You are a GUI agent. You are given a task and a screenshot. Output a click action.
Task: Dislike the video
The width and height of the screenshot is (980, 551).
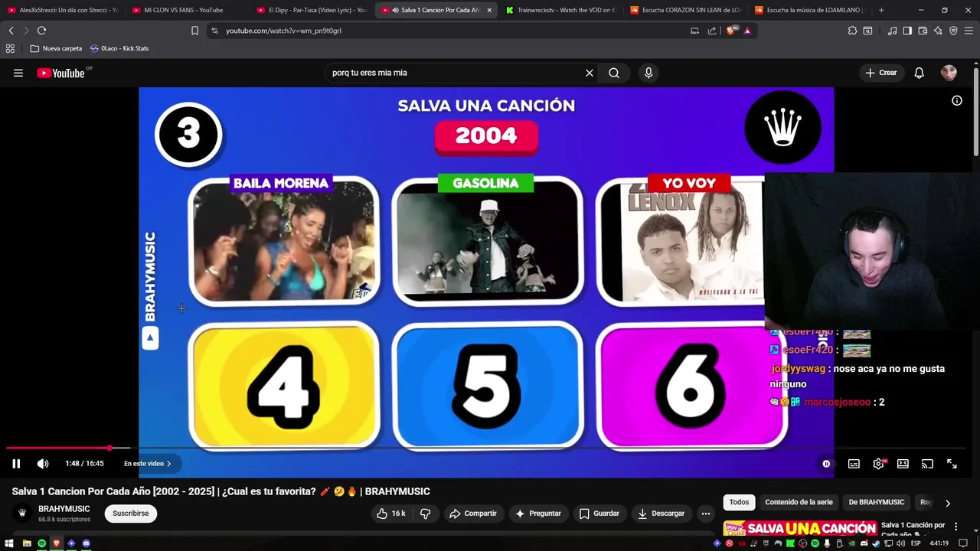coord(426,514)
